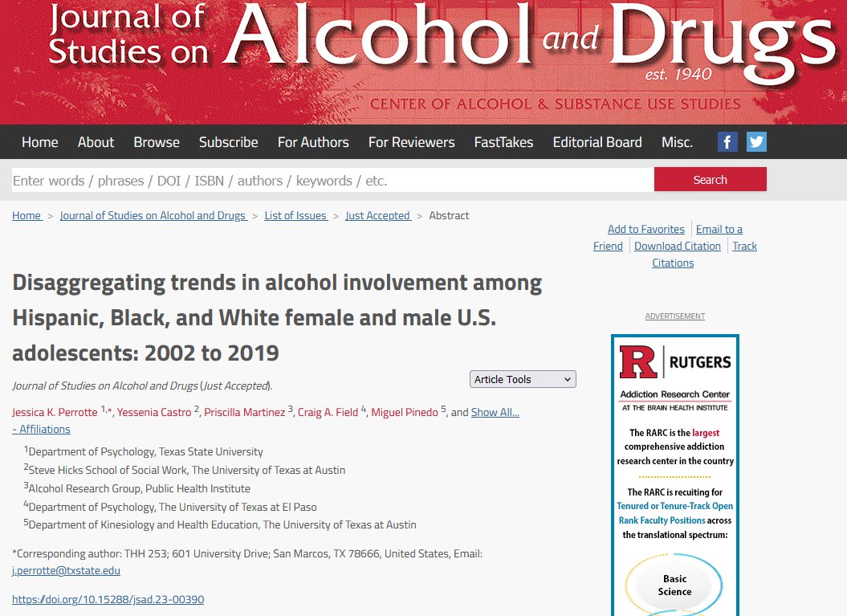Click 'Steve Hicks School of Social Work' affiliation
The width and height of the screenshot is (847, 616).
coord(108,470)
